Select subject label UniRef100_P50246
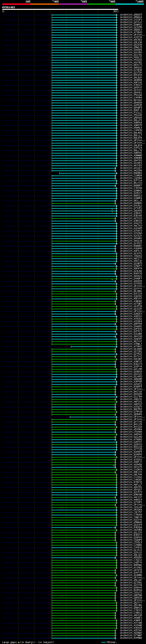 coord(131,95)
